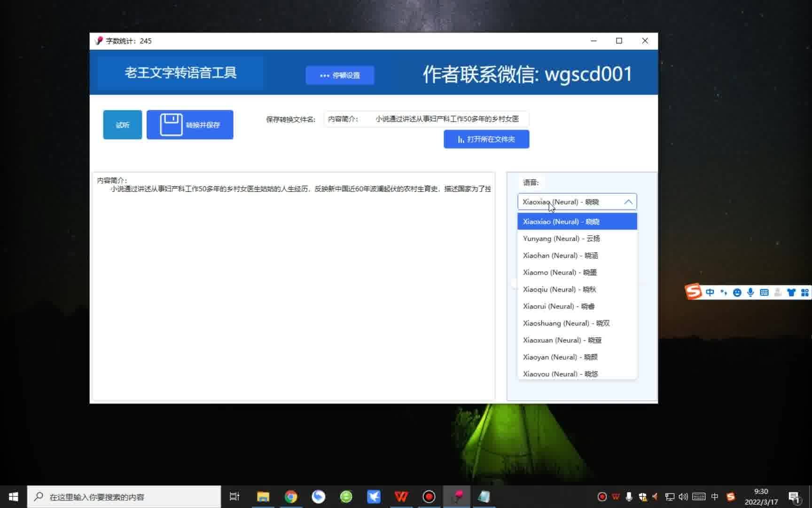Click the Sogou input microphone icon
The height and width of the screenshot is (508, 812).
pyautogui.click(x=750, y=293)
